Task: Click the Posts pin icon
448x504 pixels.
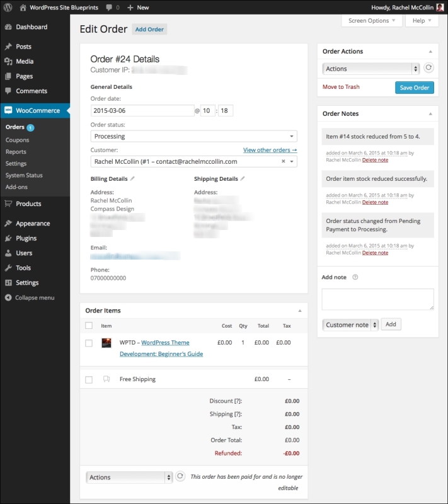Action: 8,47
